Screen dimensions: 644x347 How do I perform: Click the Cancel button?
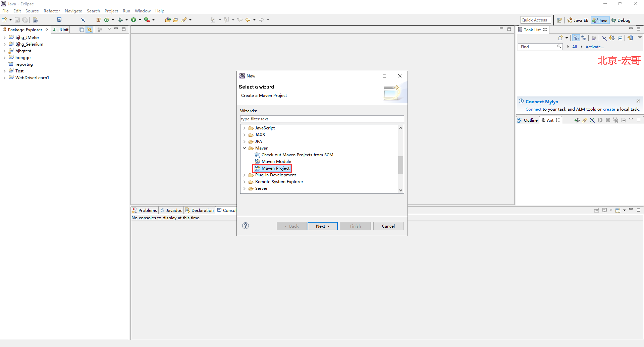[388, 226]
